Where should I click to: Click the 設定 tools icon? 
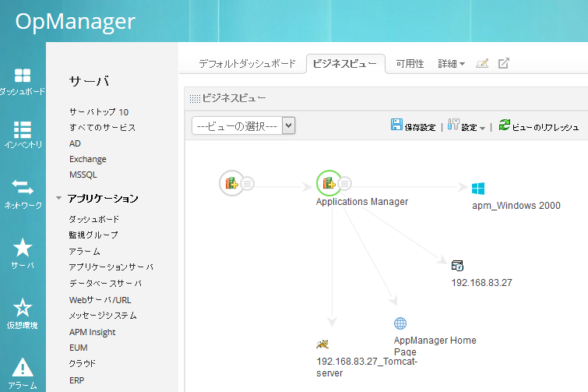pos(453,125)
